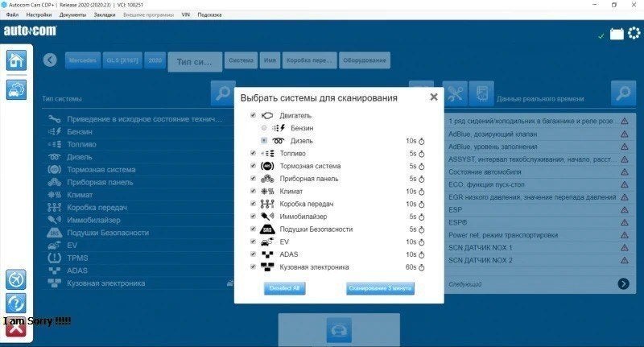
Task: Click the car scan icon at bottom center
Action: pos(339,329)
